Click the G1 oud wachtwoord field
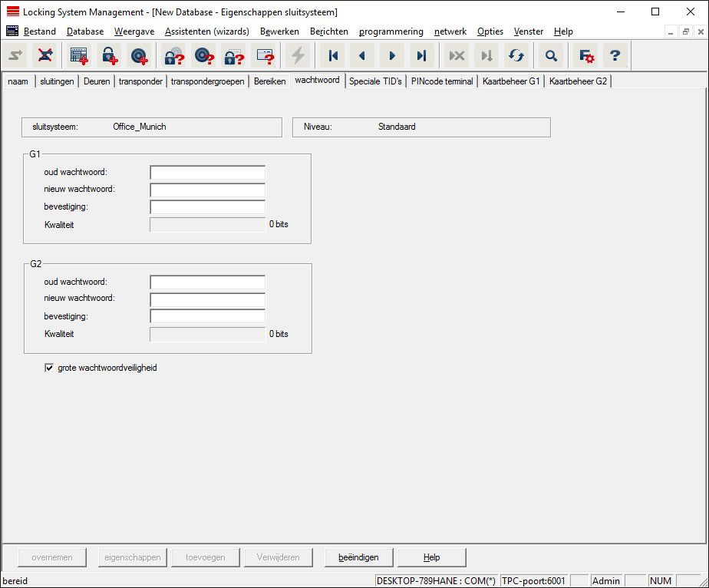709x588 pixels. click(x=207, y=173)
